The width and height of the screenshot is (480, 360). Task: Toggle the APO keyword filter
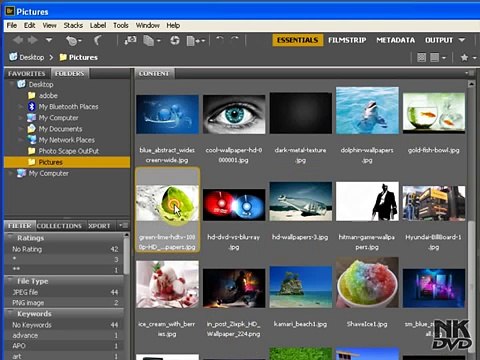[64, 346]
